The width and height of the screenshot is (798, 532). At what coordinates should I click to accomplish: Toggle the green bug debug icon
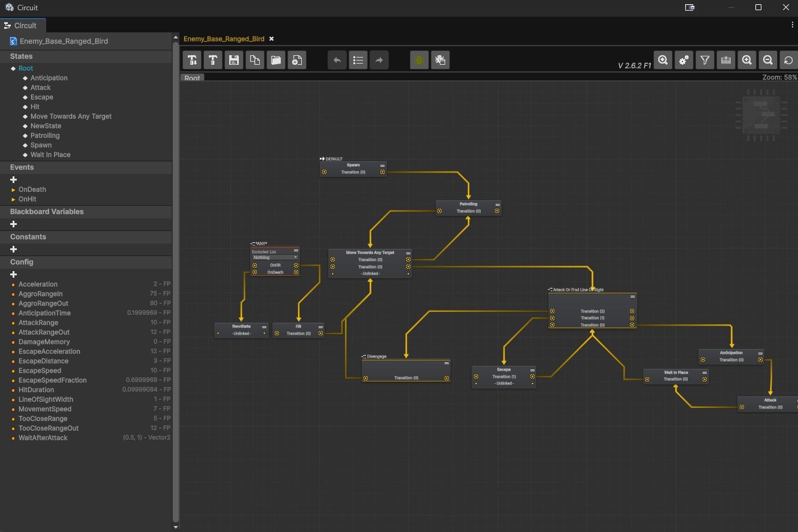(419, 60)
